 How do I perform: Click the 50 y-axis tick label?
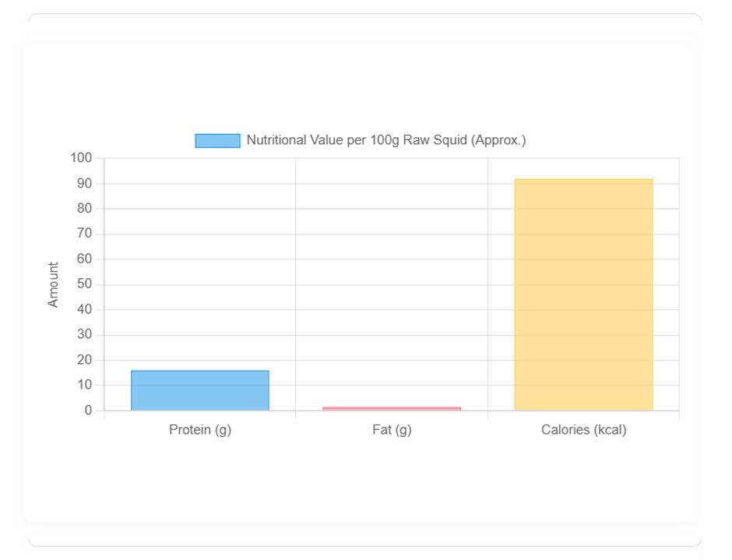click(85, 284)
